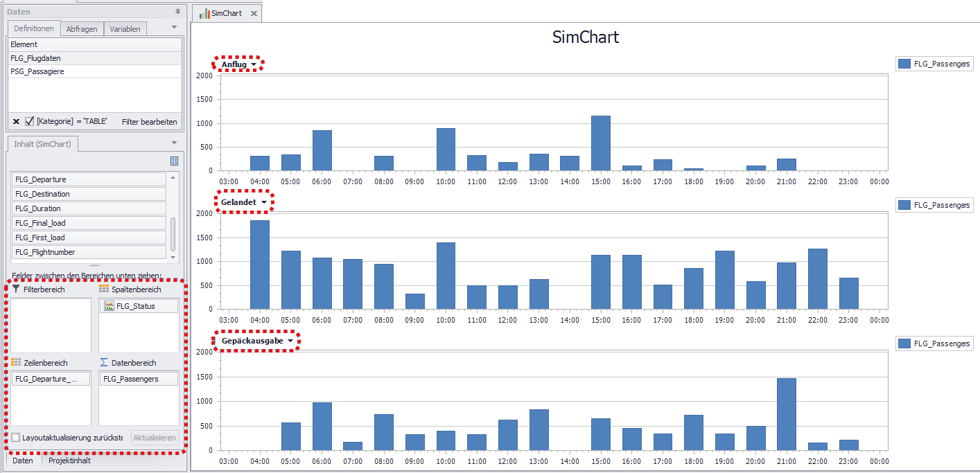Select the Inhalt (SimChart) tab

pos(42,144)
